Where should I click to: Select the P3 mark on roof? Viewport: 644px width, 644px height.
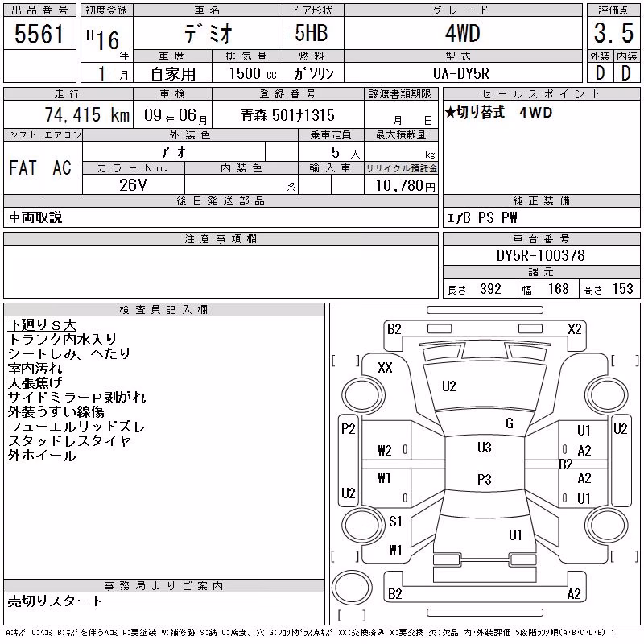pos(485,479)
